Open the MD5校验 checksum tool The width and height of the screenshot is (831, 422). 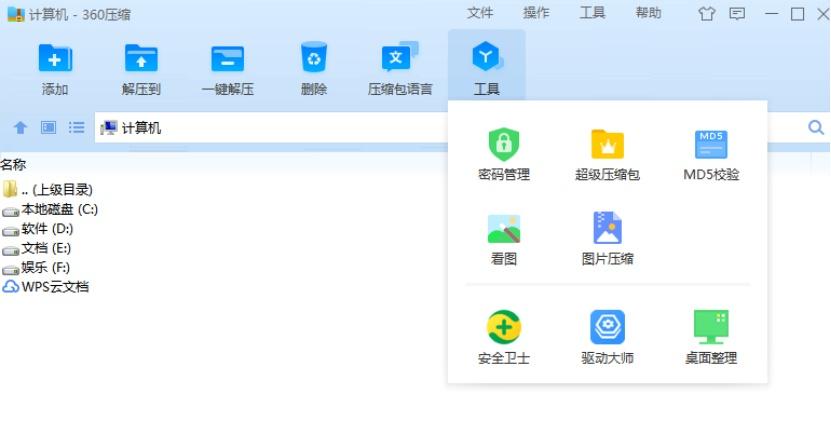tap(711, 154)
